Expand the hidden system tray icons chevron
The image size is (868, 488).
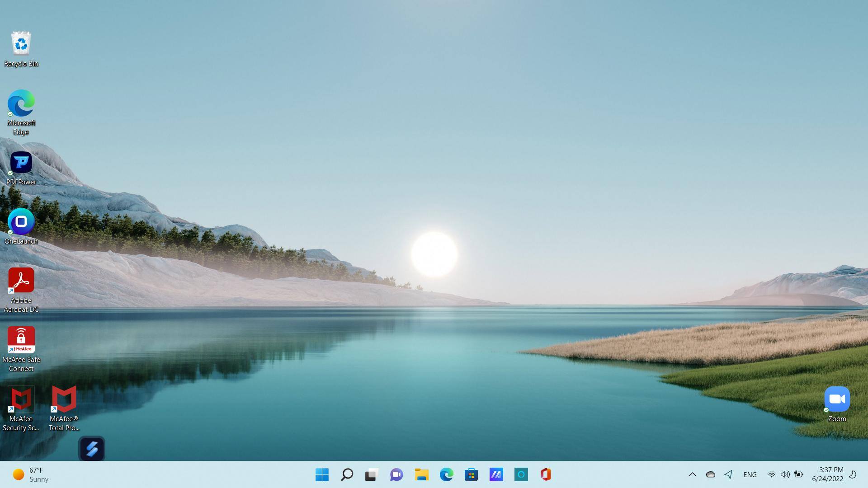(692, 474)
